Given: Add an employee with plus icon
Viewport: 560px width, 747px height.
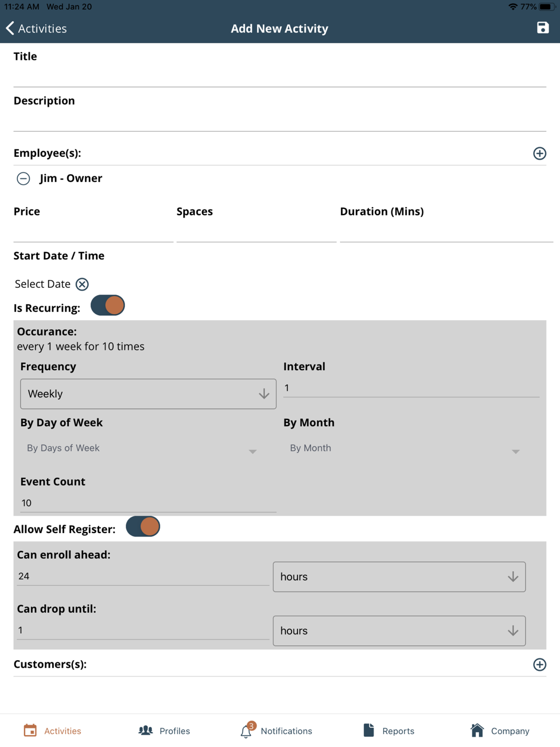Looking at the screenshot, I should coord(539,153).
